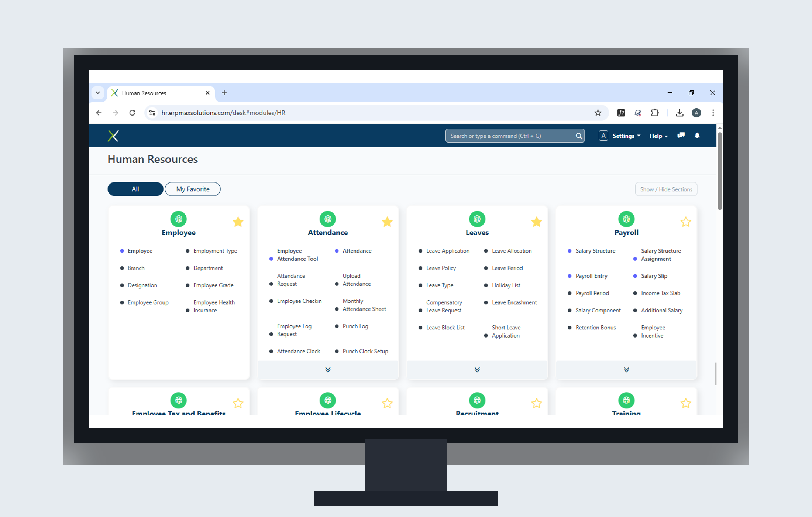Click the green Payroll module icon
Screen dimensions: 812x517
[626, 219]
